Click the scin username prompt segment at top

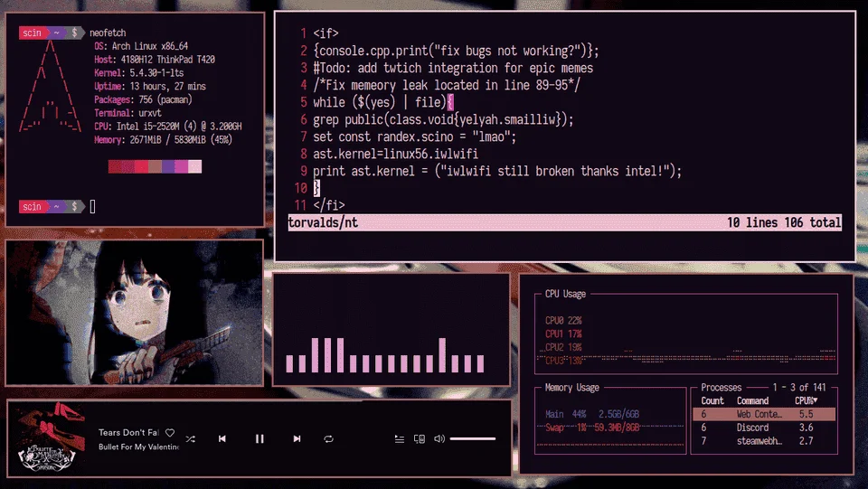pyautogui.click(x=32, y=33)
